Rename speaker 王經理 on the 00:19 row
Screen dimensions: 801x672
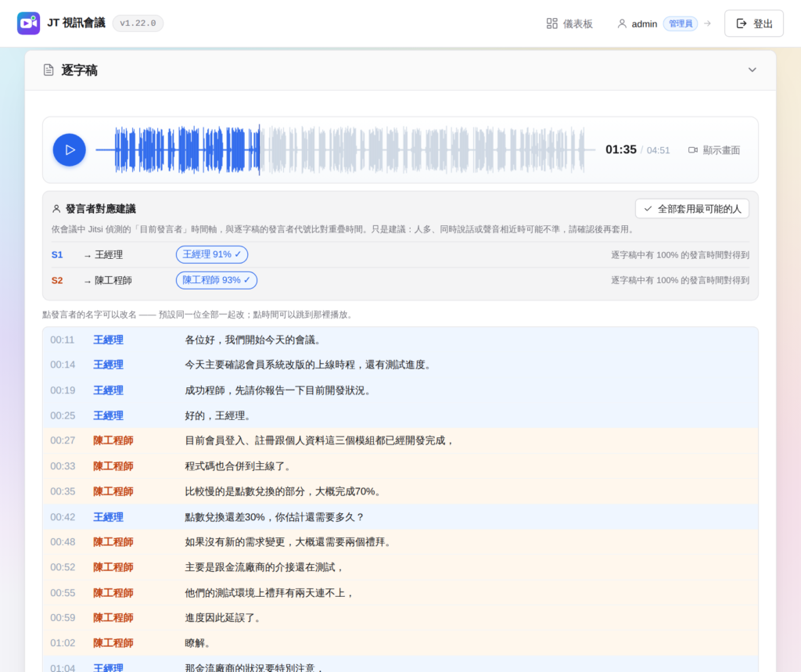[108, 390]
